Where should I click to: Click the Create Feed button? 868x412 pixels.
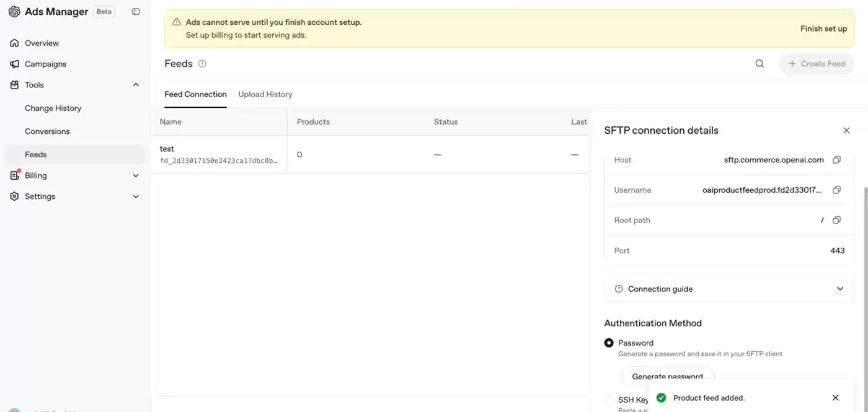pyautogui.click(x=817, y=64)
